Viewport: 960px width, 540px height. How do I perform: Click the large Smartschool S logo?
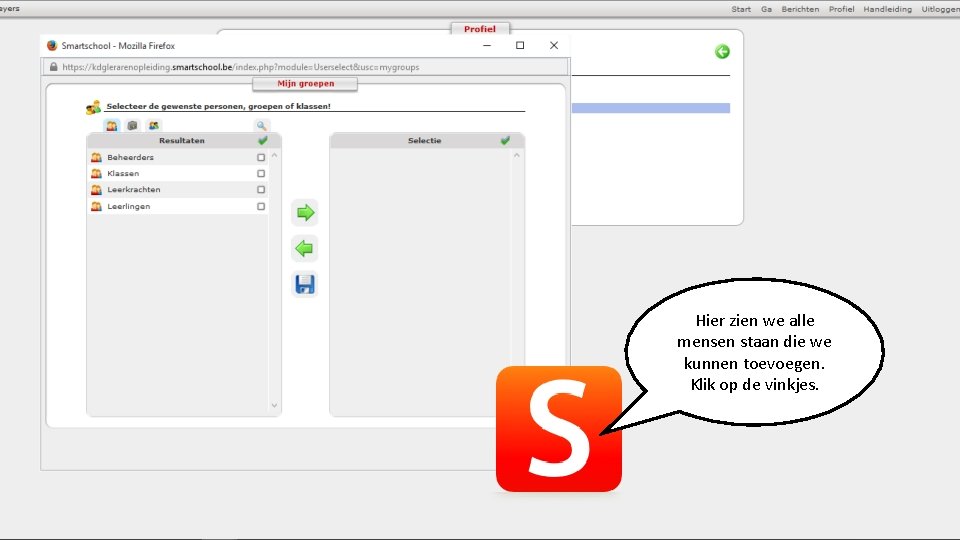tap(559, 429)
